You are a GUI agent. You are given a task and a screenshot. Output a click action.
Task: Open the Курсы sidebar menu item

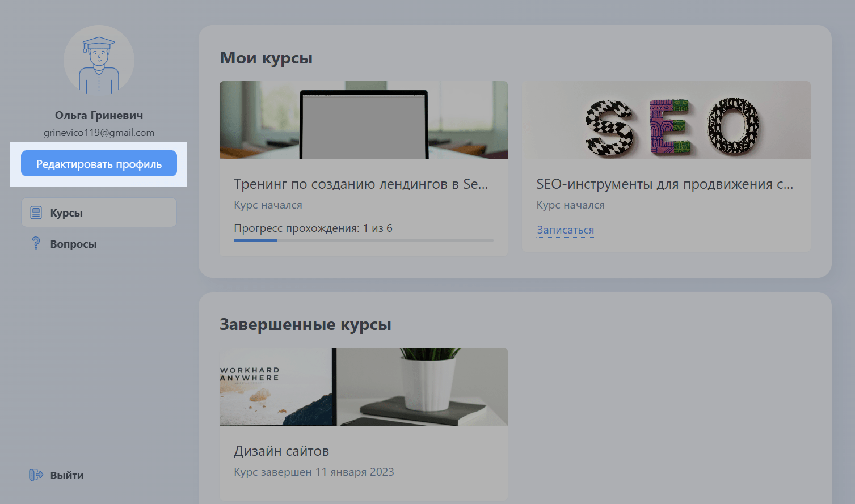99,213
